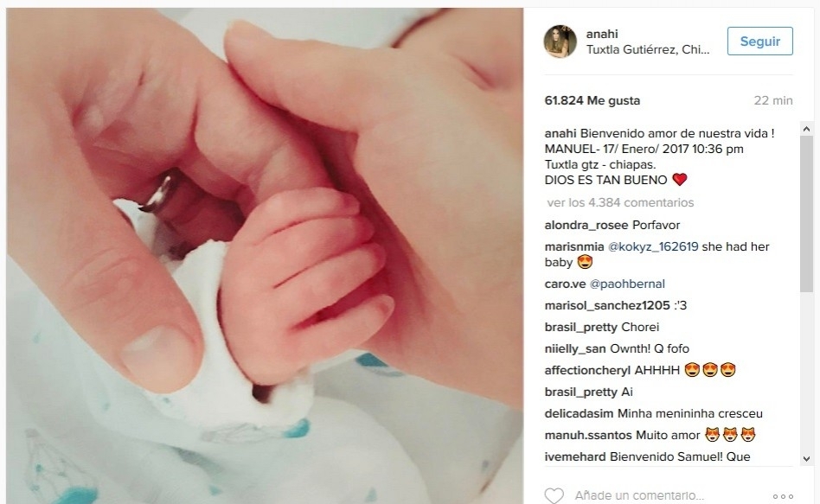Open affectioncheryl commenter profile
Screen dimensions: 820x504
[x=587, y=370]
